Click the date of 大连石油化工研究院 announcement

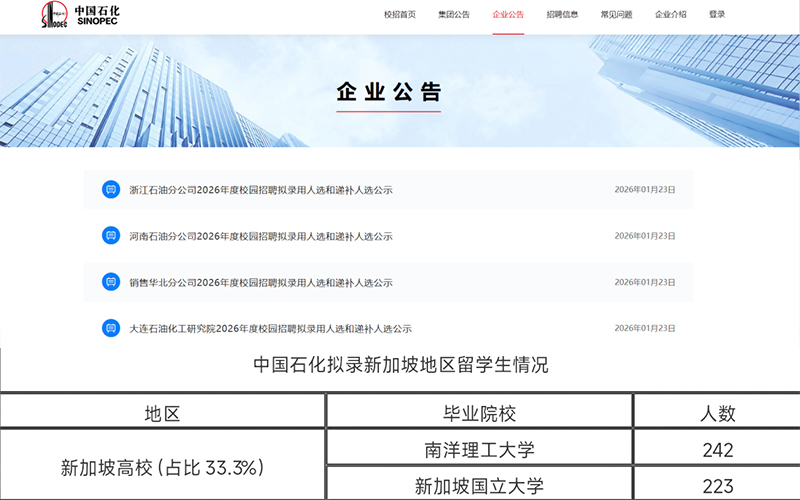(x=645, y=328)
